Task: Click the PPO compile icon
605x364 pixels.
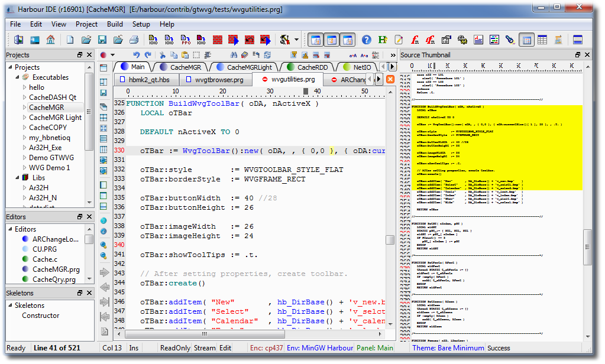Action: 186,40
